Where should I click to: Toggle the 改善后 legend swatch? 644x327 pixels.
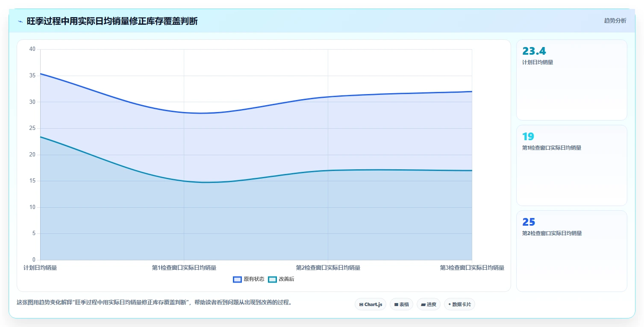click(272, 279)
